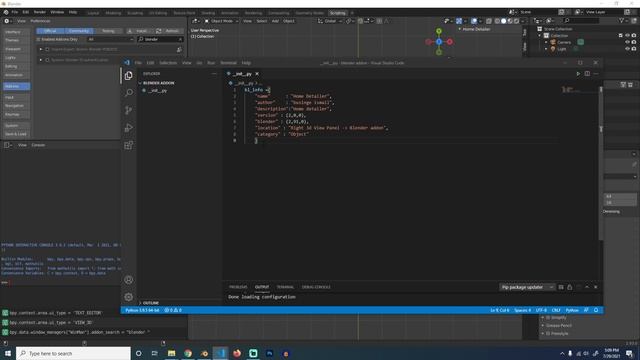Open __init__.py in the Explorer tree
The width and height of the screenshot is (640, 360).
pos(158,91)
